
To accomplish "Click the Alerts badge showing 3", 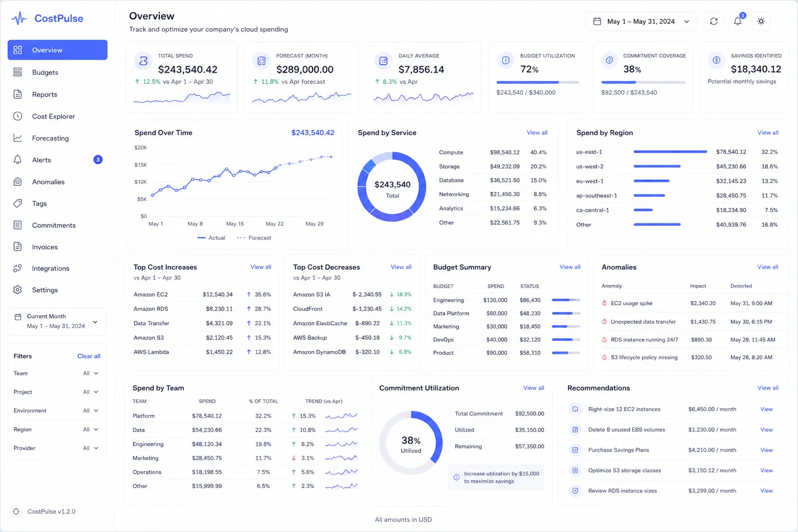I will 98,159.
